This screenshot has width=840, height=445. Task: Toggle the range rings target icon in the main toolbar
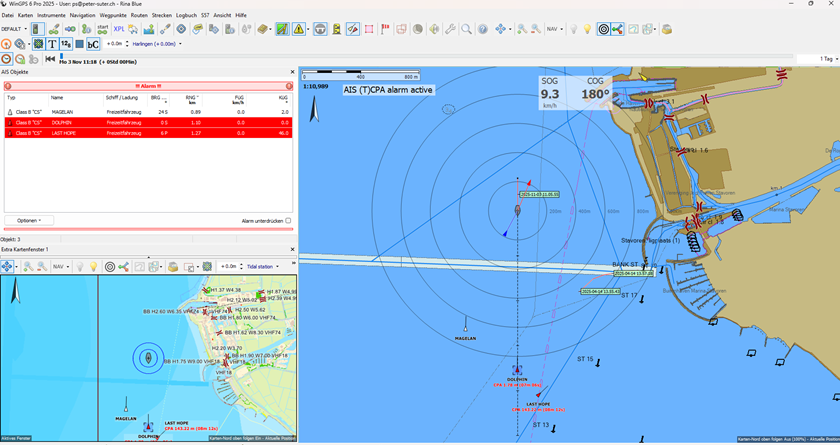604,29
